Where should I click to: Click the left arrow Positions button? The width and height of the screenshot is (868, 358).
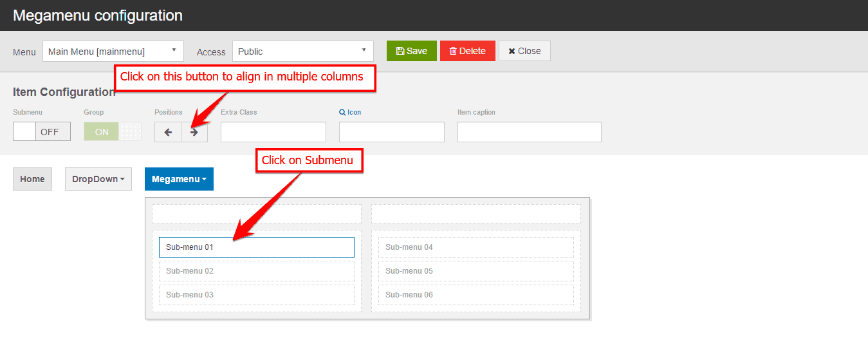pos(168,132)
